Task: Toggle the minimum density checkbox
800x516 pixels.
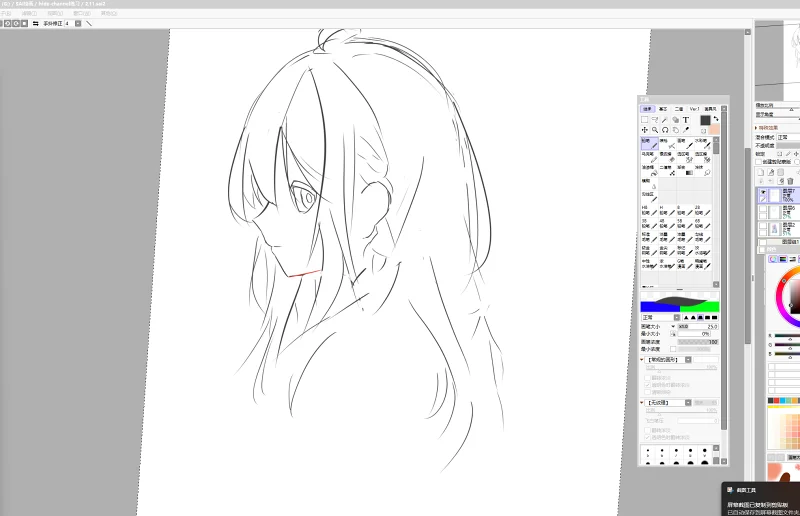Action: pyautogui.click(x=673, y=349)
